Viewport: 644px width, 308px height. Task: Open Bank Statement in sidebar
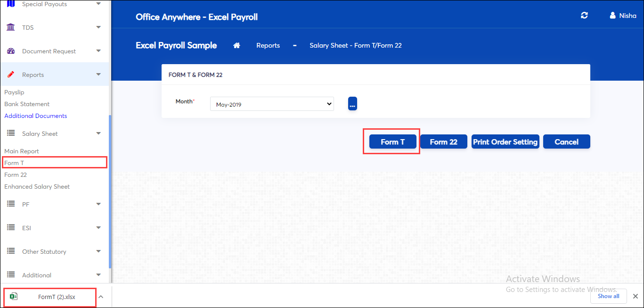click(27, 104)
